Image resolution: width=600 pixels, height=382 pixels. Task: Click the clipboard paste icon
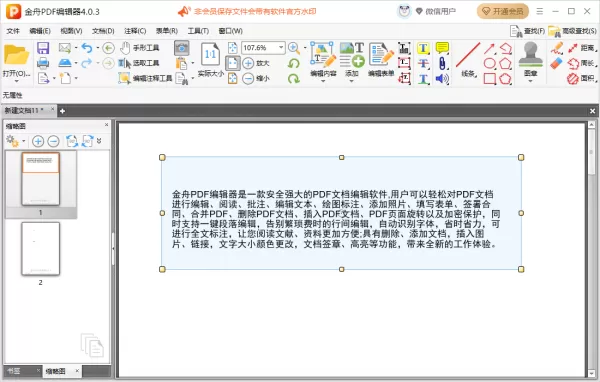181,63
